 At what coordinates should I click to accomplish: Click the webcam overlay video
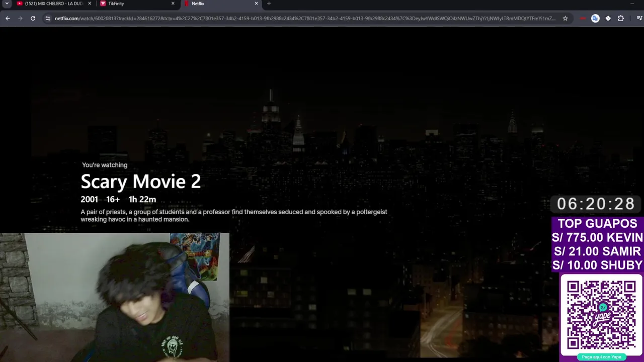point(115,297)
